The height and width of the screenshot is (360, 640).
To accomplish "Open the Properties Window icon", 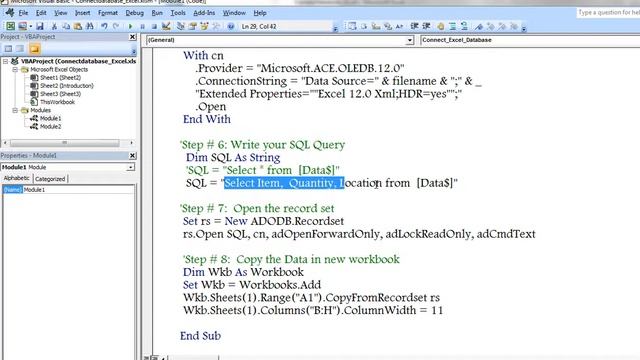I will 192,27.
